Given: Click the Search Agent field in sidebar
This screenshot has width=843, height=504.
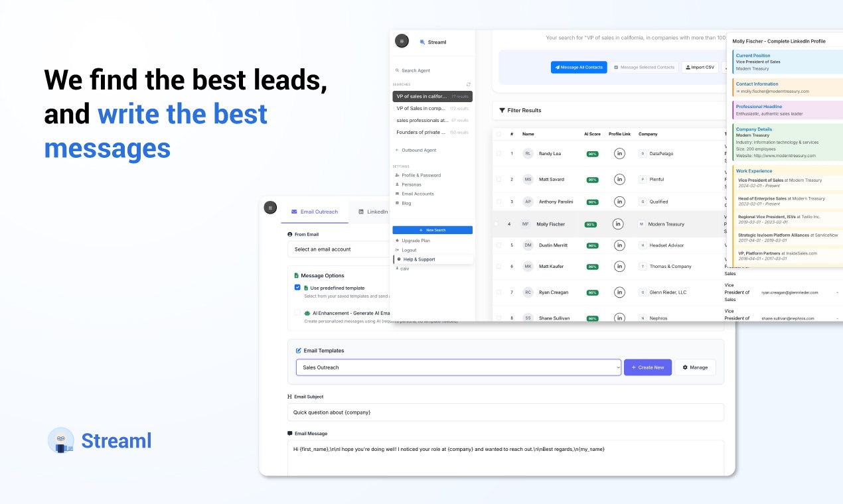Looking at the screenshot, I should (432, 70).
